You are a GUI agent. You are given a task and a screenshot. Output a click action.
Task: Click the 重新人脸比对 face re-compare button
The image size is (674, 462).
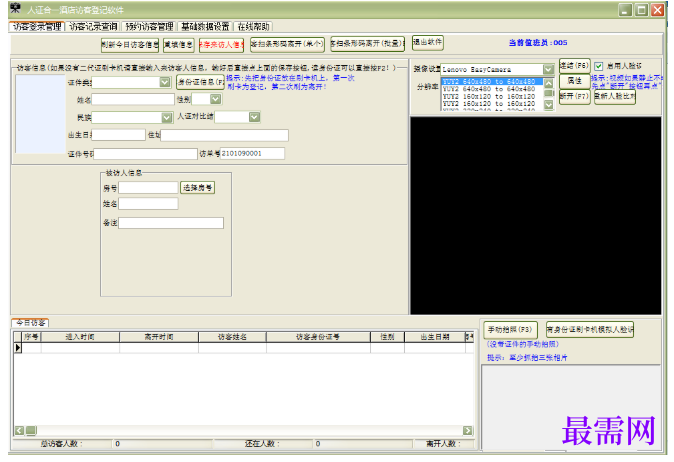(x=615, y=96)
